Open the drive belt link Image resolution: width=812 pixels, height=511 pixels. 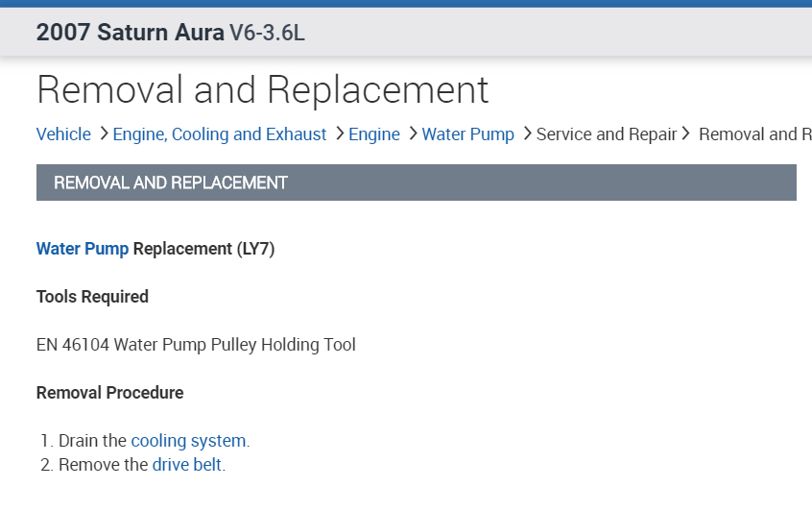(x=187, y=465)
